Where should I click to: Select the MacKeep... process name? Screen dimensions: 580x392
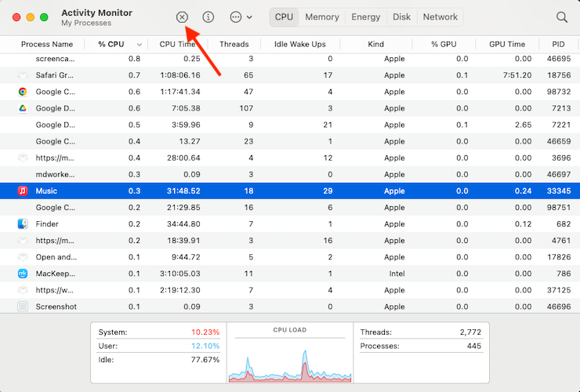55,274
